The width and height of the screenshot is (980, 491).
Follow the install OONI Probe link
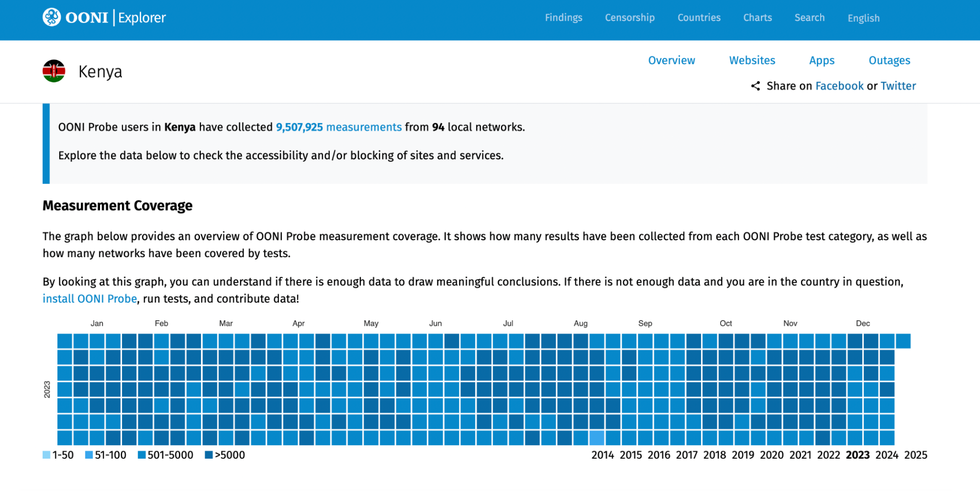pos(90,299)
